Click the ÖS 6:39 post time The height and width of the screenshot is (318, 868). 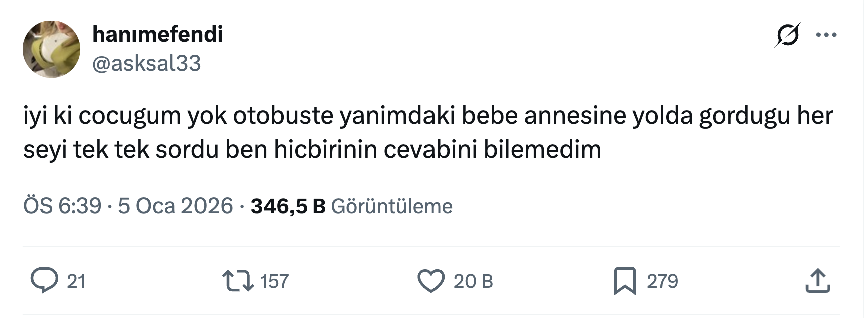[x=62, y=206]
